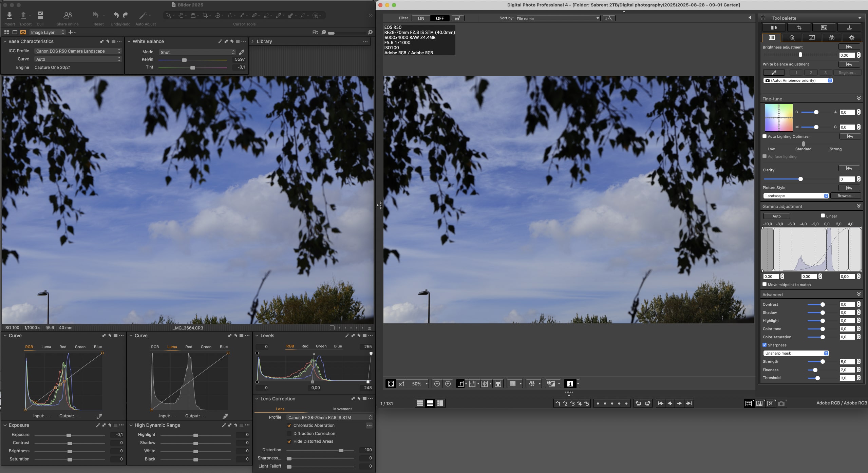Open the DPP crop tool palette tab
Image resolution: width=868 pixels, height=473 pixels.
coord(799,28)
